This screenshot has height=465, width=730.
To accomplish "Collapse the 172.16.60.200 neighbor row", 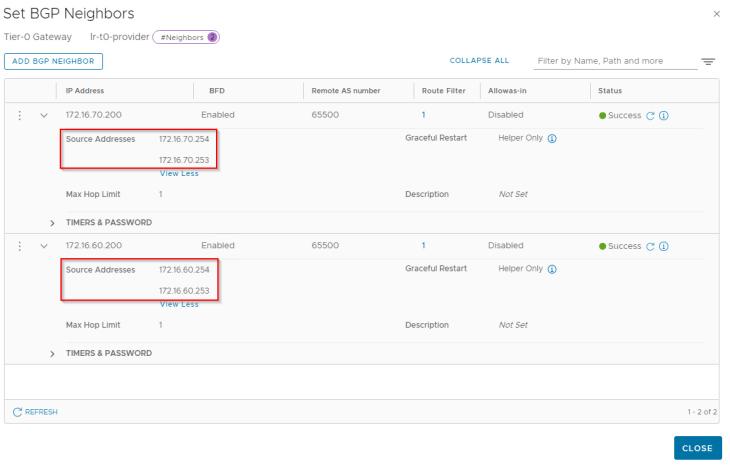I will pyautogui.click(x=44, y=246).
